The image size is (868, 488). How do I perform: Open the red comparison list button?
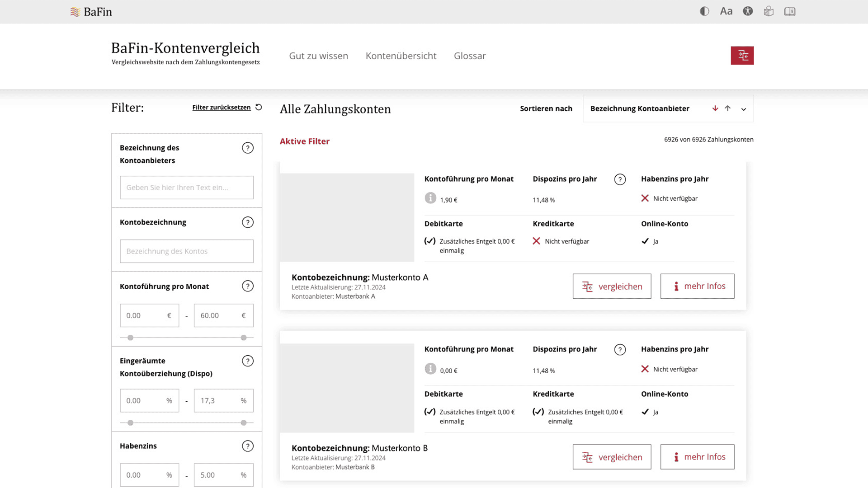(742, 56)
